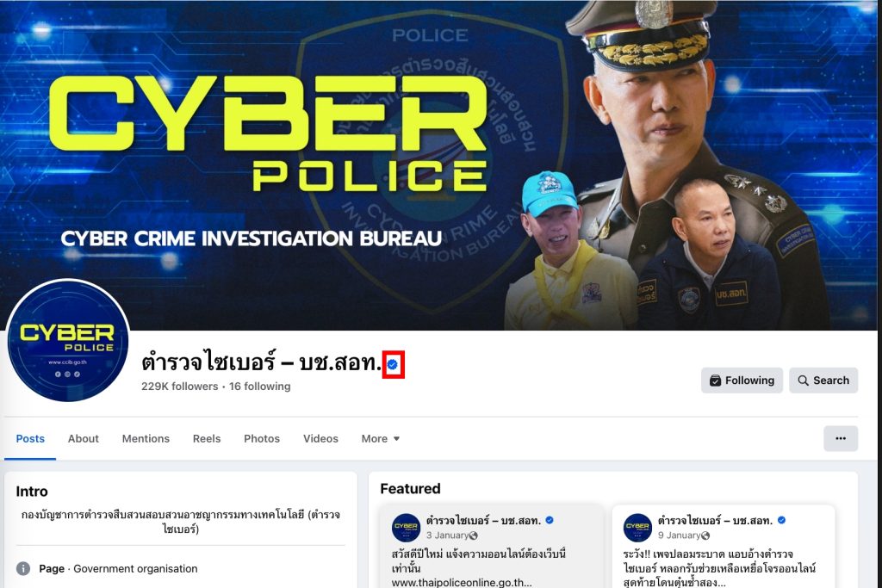Expand the More tab dropdown
This screenshot has width=882, height=588.
[381, 438]
